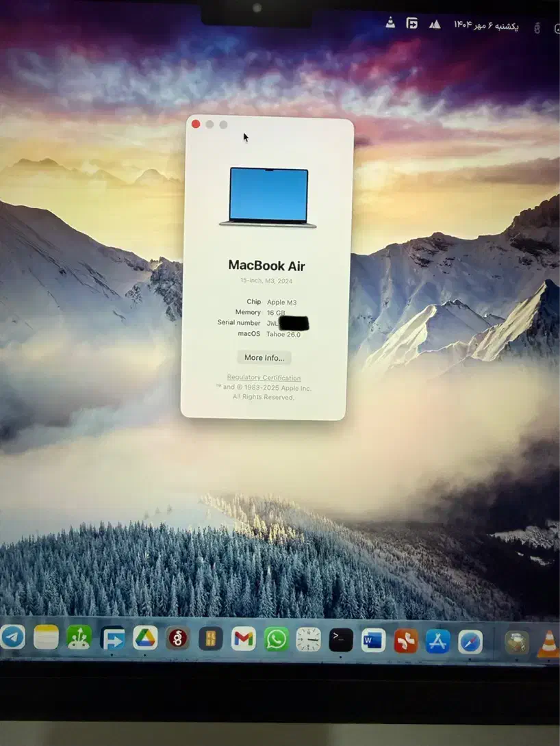
Task: Launch Safari from the Dock
Action: pyautogui.click(x=470, y=642)
